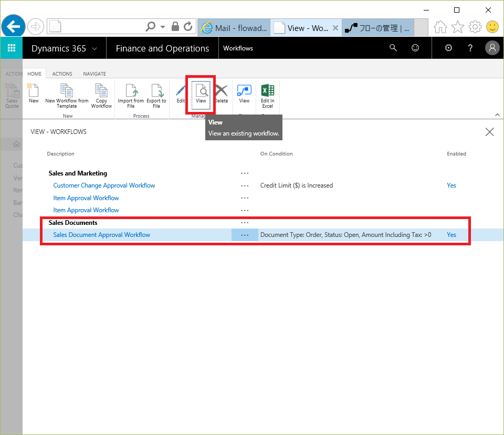Open Favorites with the star icon

click(458, 27)
